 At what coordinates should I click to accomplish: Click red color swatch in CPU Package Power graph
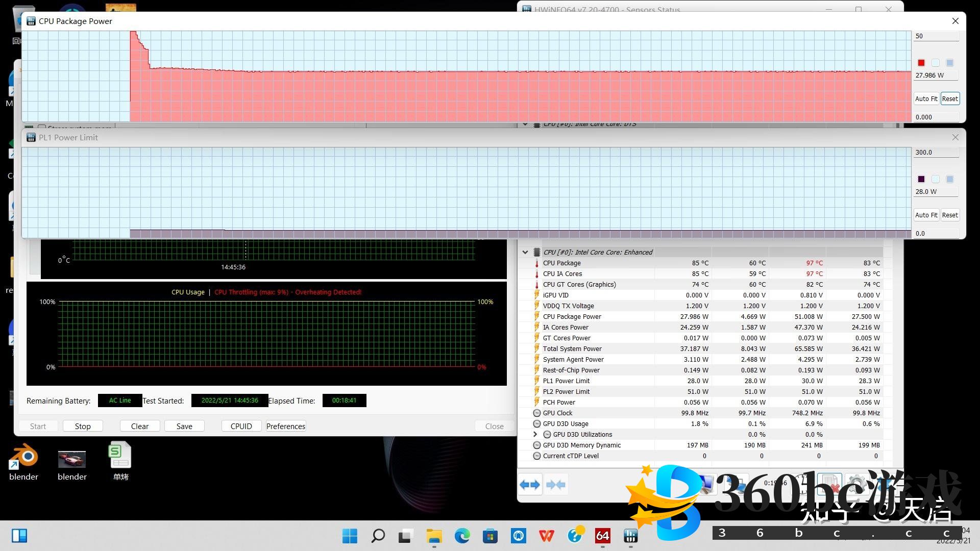[921, 63]
